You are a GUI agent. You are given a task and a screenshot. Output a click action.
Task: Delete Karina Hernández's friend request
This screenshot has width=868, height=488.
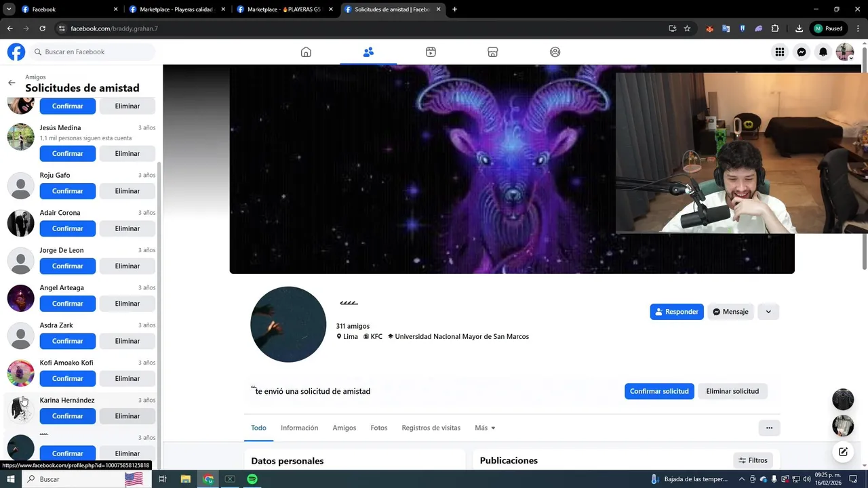coord(127,416)
